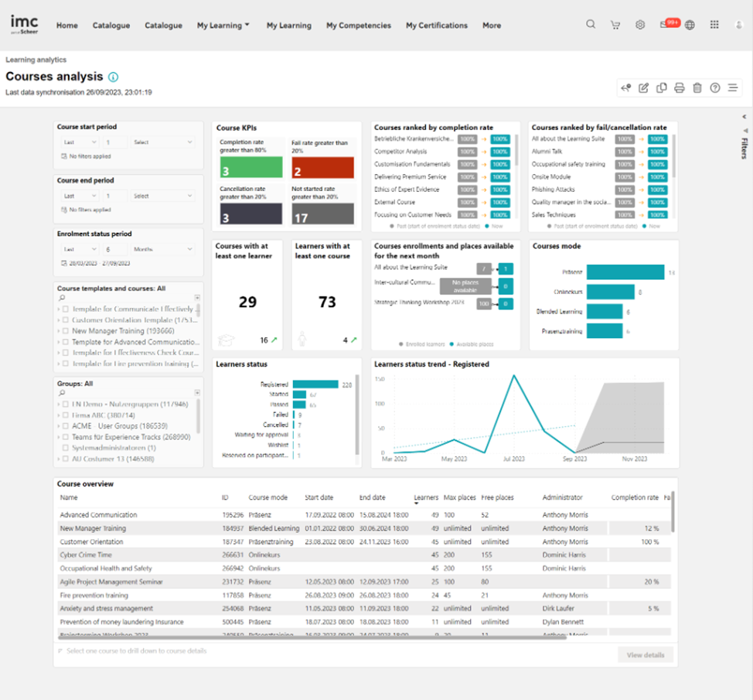Screen dimensions: 753x700
Task: Open the Months dropdown in Enrolment status period
Action: (162, 250)
